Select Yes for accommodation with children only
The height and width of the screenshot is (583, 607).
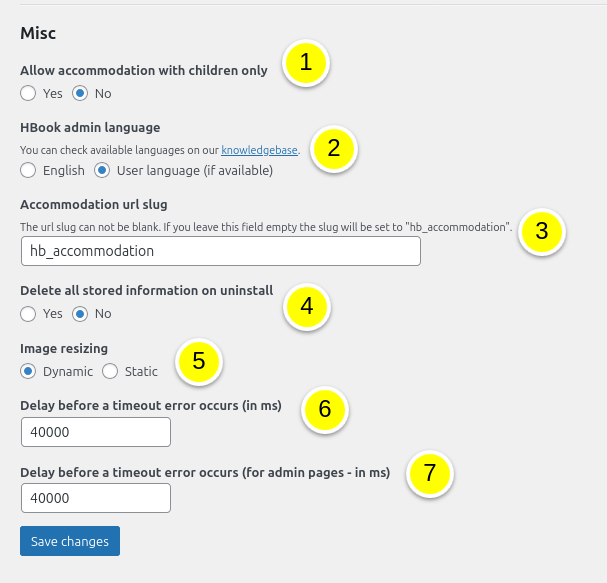tap(29, 93)
